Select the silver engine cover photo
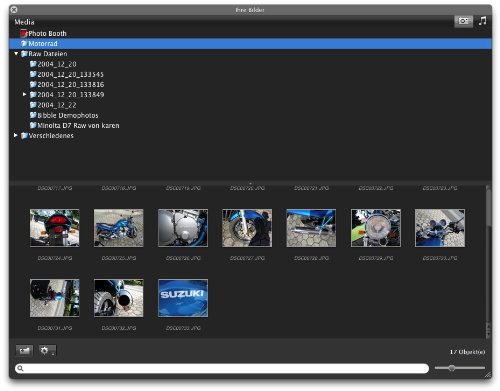Image resolution: width=500 pixels, height=391 pixels. [x=183, y=228]
